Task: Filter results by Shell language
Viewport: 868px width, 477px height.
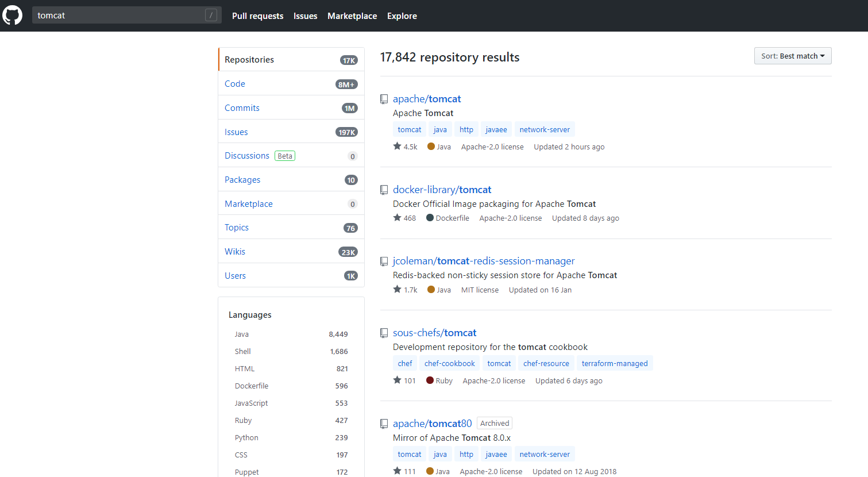Action: click(291, 352)
